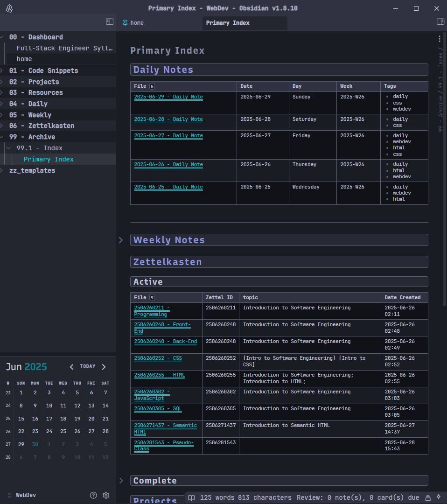Image resolution: width=447 pixels, height=504 pixels.
Task: Close the Obsidian window
Action: [436, 8]
